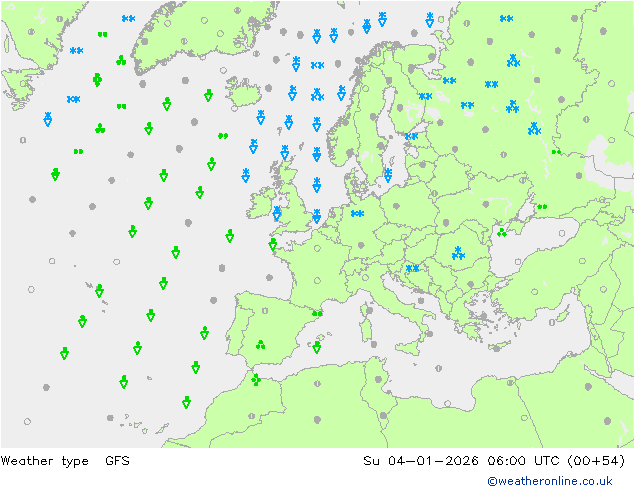Click the blue snow symbol over Estonia

coord(412,136)
